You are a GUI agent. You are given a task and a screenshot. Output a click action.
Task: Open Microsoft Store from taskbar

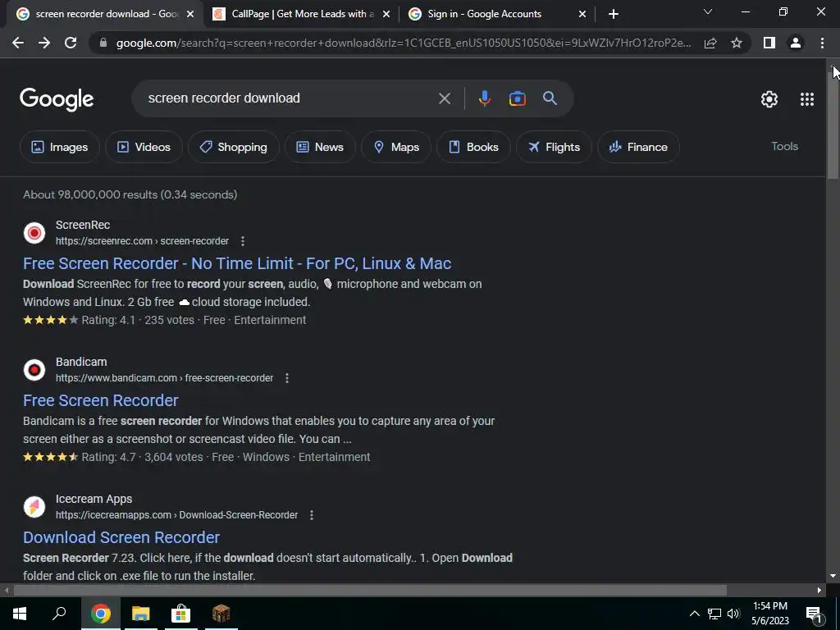click(x=180, y=614)
